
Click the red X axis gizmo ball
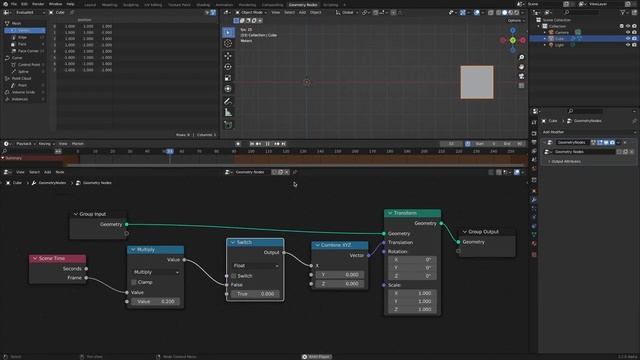(523, 40)
